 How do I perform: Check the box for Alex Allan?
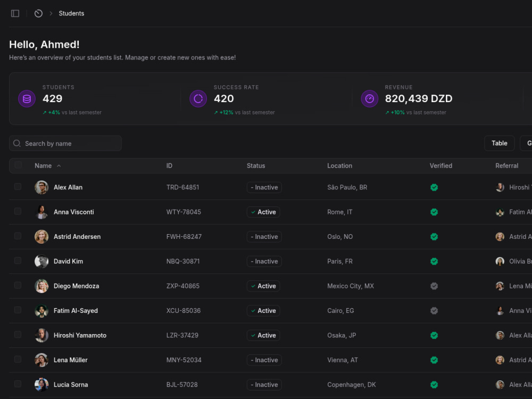click(x=18, y=187)
